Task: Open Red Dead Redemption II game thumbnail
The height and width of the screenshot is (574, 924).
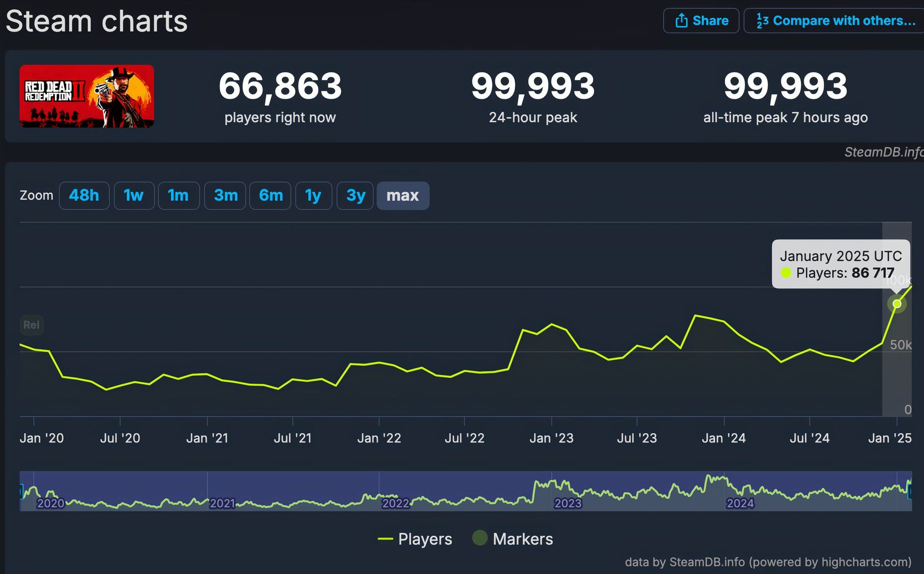Action: 87,96
